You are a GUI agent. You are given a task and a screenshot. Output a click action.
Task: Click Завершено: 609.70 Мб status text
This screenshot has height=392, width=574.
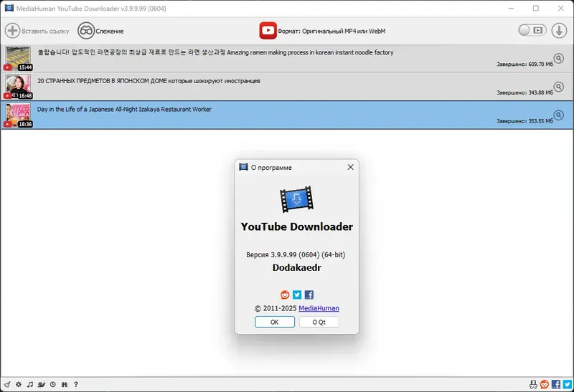pos(524,64)
